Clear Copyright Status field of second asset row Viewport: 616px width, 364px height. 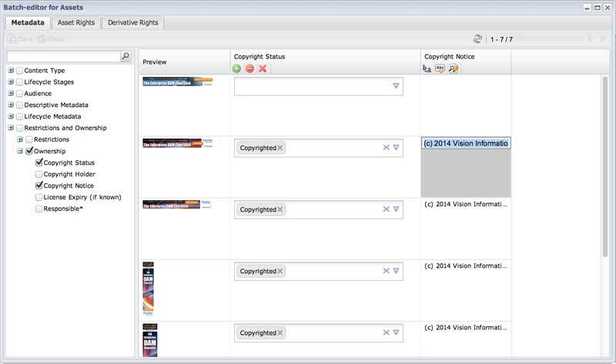[x=387, y=147]
